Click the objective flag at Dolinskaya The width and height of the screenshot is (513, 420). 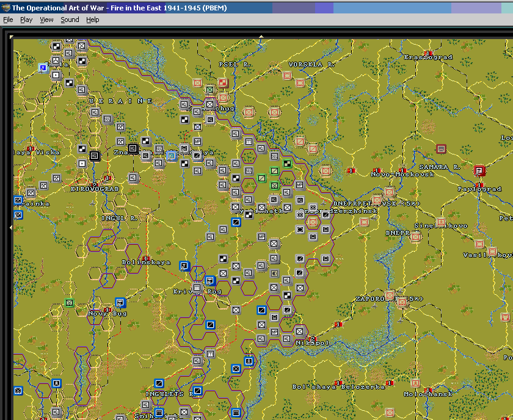pyautogui.click(x=146, y=258)
